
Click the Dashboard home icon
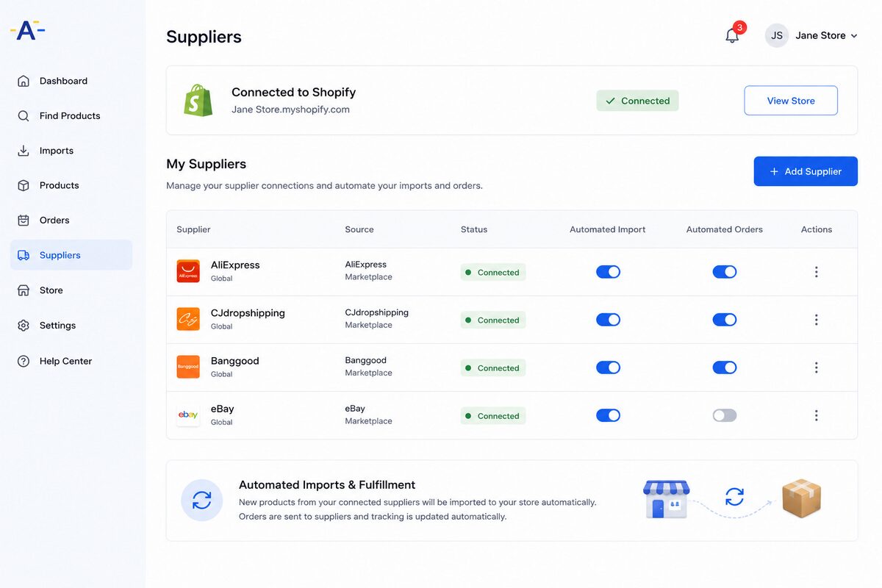coord(24,81)
